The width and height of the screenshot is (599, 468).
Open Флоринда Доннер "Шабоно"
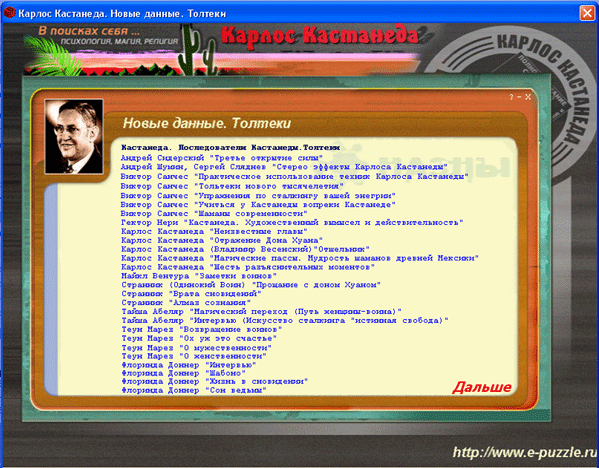point(183,373)
